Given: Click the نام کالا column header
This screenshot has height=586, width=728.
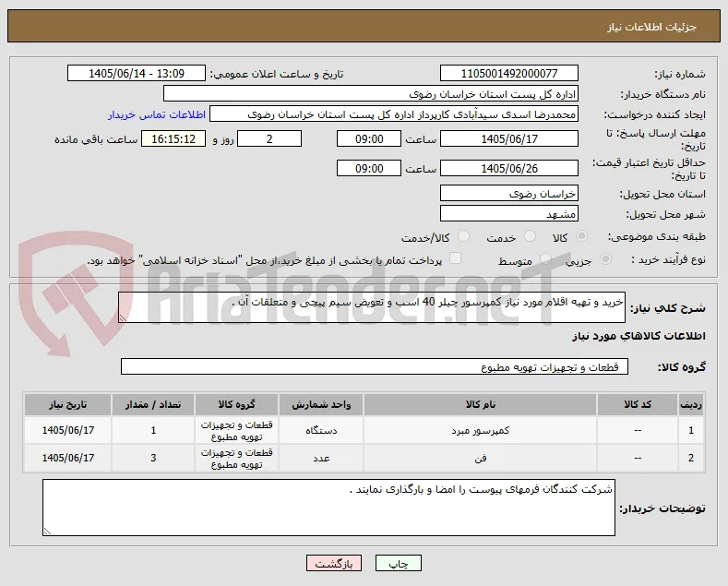Looking at the screenshot, I should 480,405.
